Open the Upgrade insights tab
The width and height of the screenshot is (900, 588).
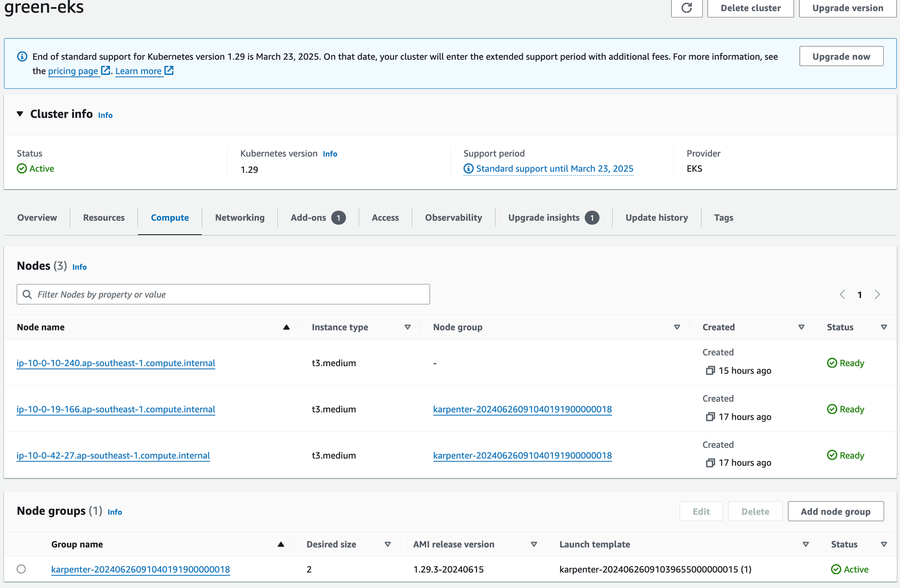(x=544, y=218)
